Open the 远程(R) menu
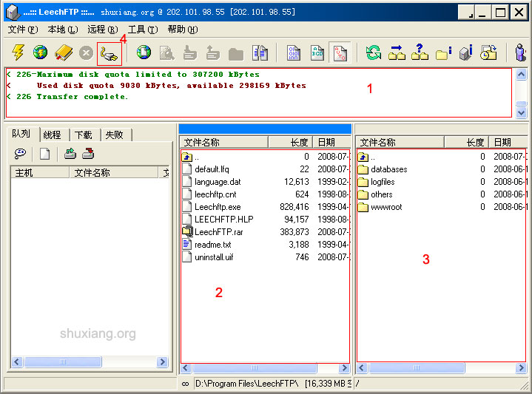 pyautogui.click(x=103, y=30)
